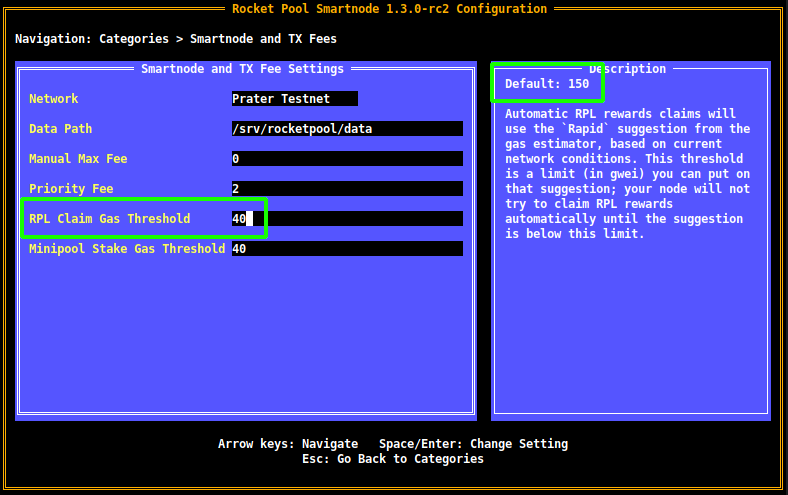
Task: Open the Network dropdown showing Prater Testnet
Action: tap(294, 99)
